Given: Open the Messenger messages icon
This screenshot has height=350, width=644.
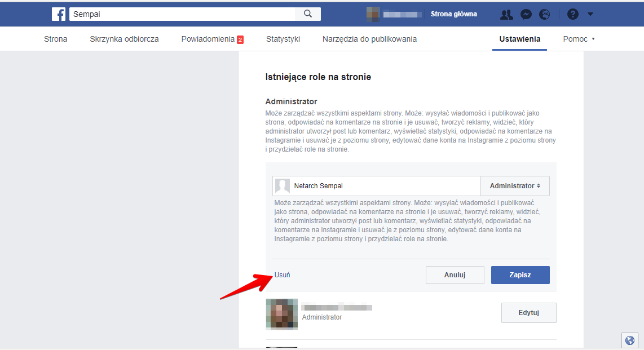Looking at the screenshot, I should pos(526,14).
